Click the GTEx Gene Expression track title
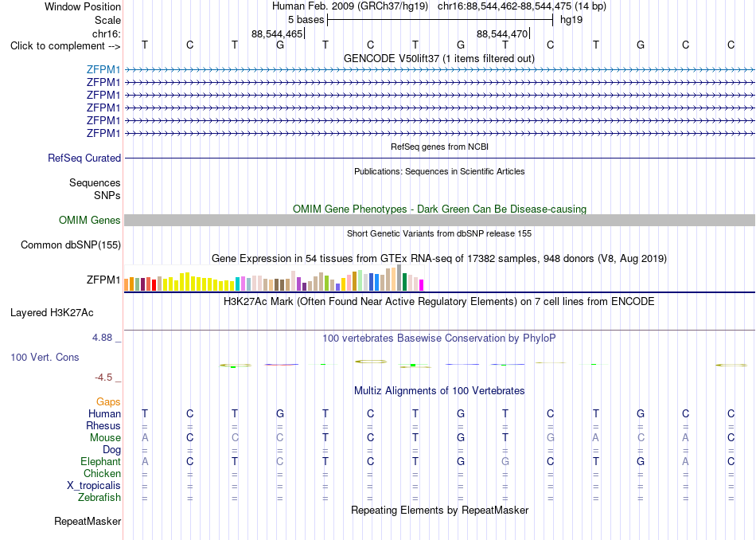The width and height of the screenshot is (756, 540). [x=439, y=259]
